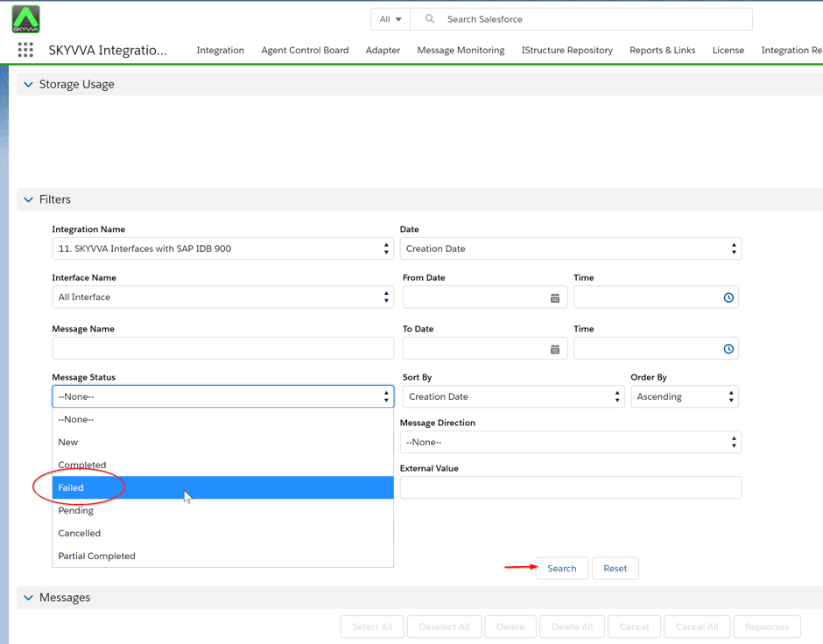The image size is (823, 644).
Task: Click the search magnifier icon
Action: coord(429,19)
